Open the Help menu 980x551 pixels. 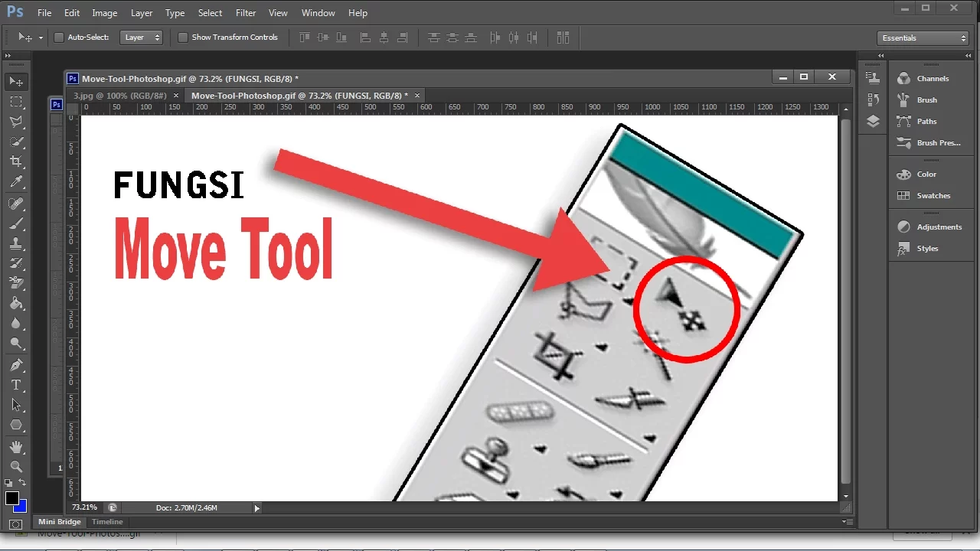(x=358, y=13)
